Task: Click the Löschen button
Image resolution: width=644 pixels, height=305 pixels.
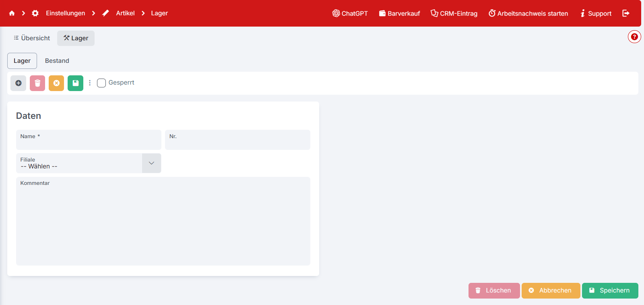Action: point(494,290)
